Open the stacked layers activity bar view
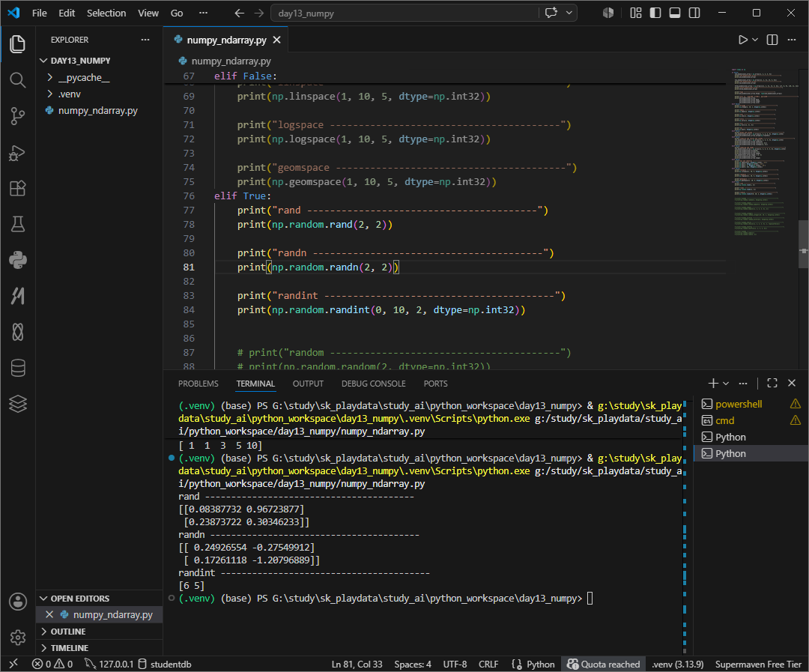The height and width of the screenshot is (672, 809). point(17,404)
